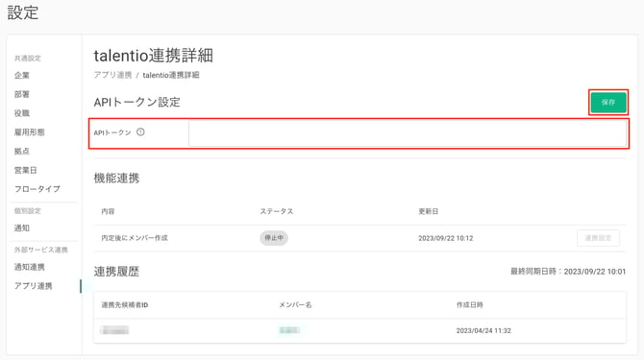This screenshot has height=360, width=644.
Task: Click the 停止中 status badge
Action: coord(274,238)
